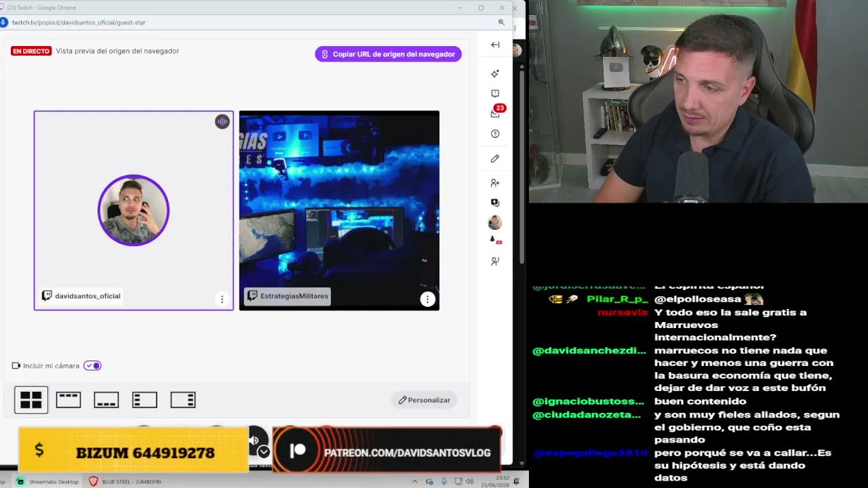Open the sparkle icon in the sidebar
The width and height of the screenshot is (868, 488).
495,73
